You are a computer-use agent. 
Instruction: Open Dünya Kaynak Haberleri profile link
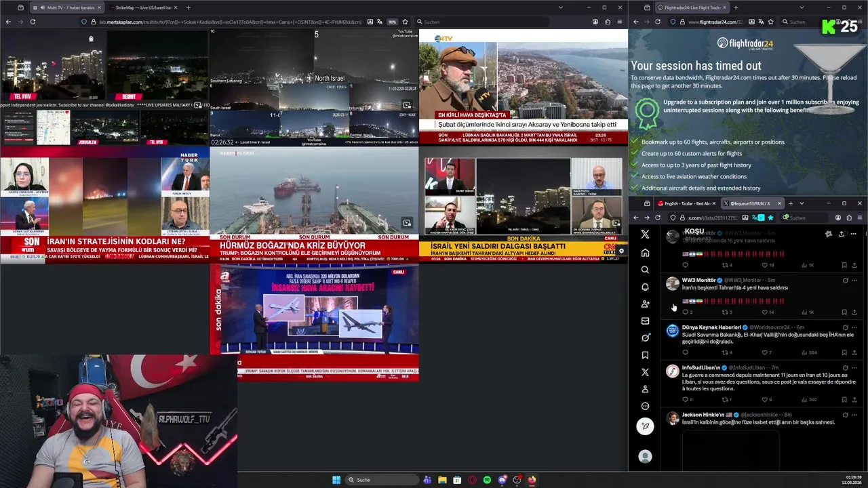click(x=711, y=327)
